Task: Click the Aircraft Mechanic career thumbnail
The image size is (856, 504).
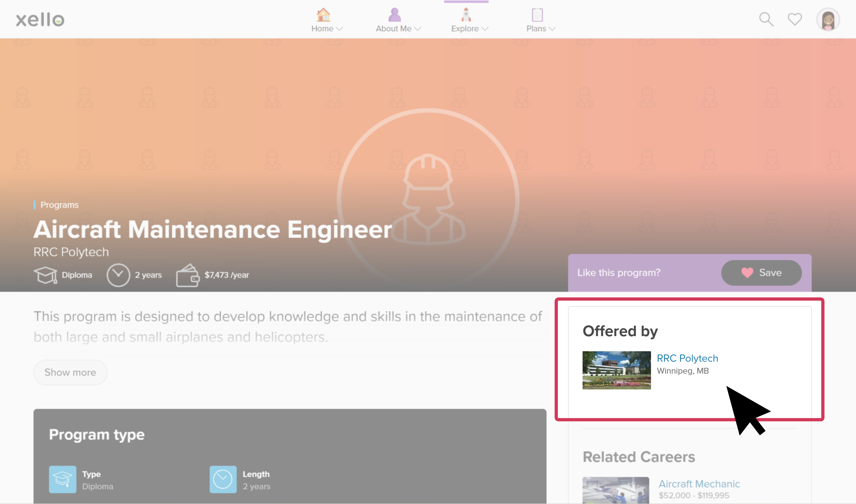Action: coord(616,490)
